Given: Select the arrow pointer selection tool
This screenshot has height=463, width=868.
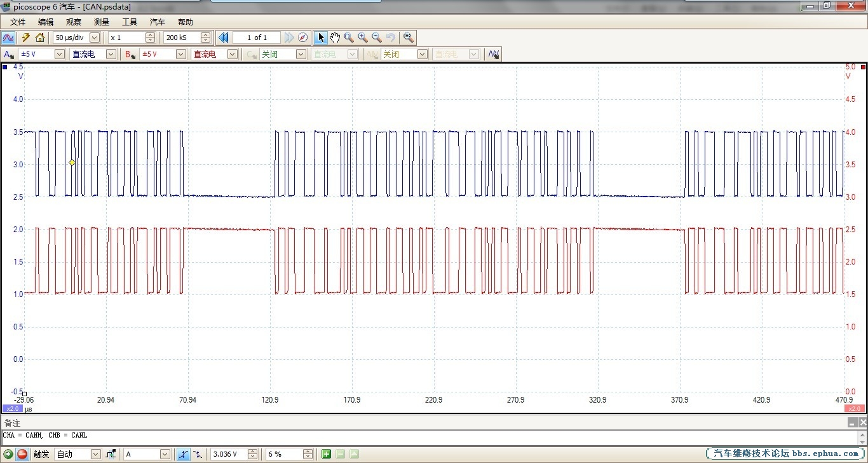Looking at the screenshot, I should [x=322, y=38].
